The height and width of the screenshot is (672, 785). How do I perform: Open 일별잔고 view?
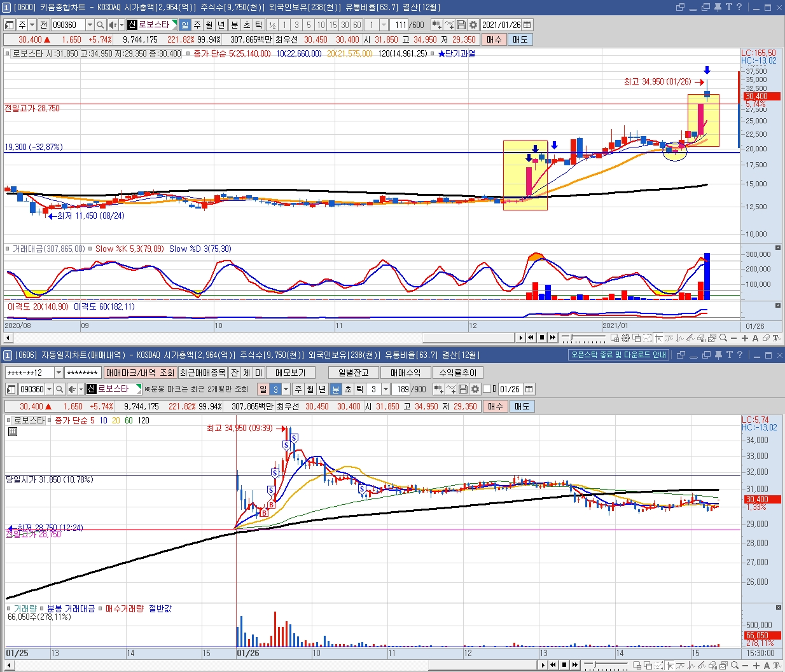(354, 373)
